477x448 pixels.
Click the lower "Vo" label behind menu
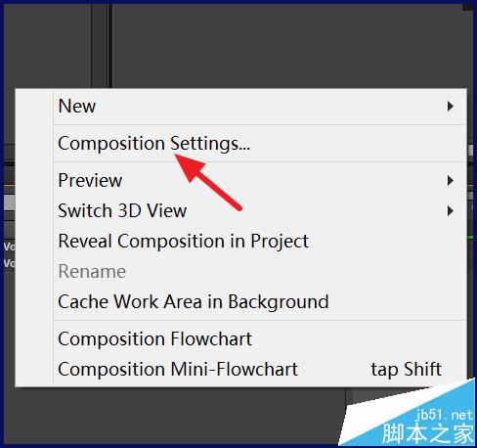[9, 263]
